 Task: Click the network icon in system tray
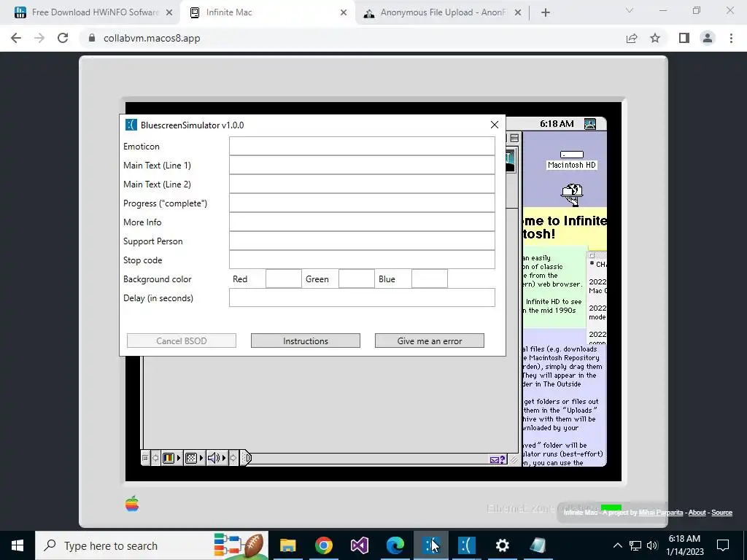coord(635,545)
